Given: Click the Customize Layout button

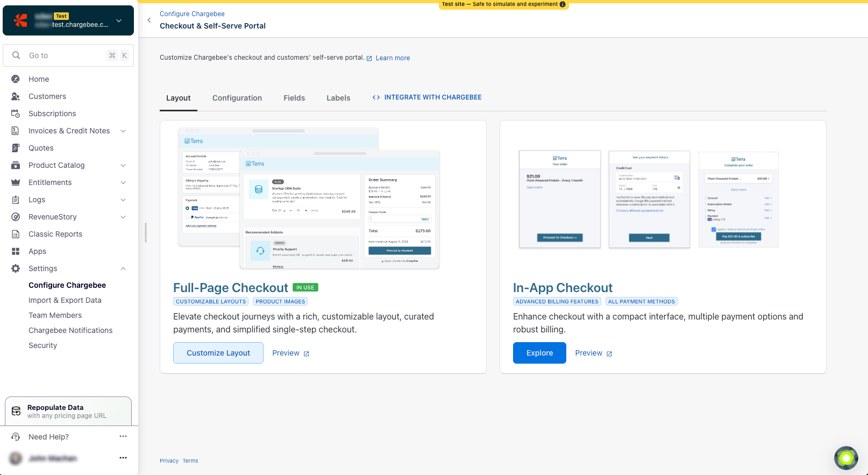Looking at the screenshot, I should [218, 353].
